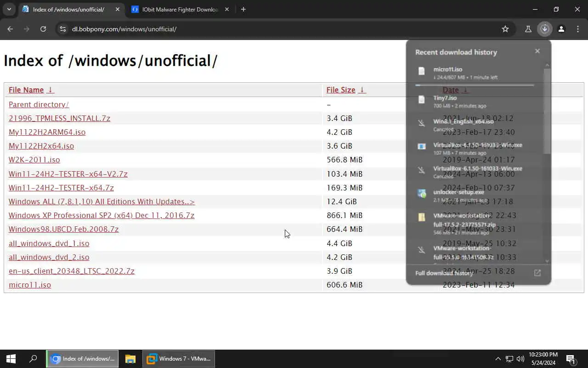Switch to the IObit Malware Fighter Download tab

coord(180,9)
